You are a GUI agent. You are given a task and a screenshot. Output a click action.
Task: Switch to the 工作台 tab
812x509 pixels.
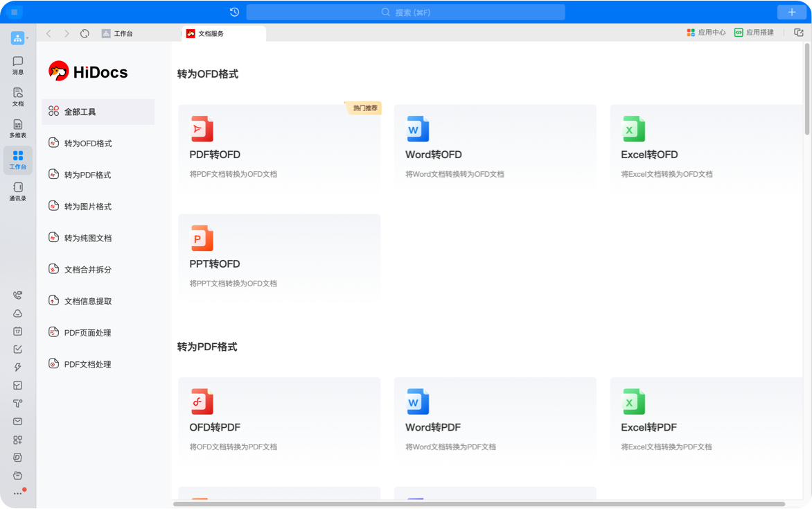(117, 34)
